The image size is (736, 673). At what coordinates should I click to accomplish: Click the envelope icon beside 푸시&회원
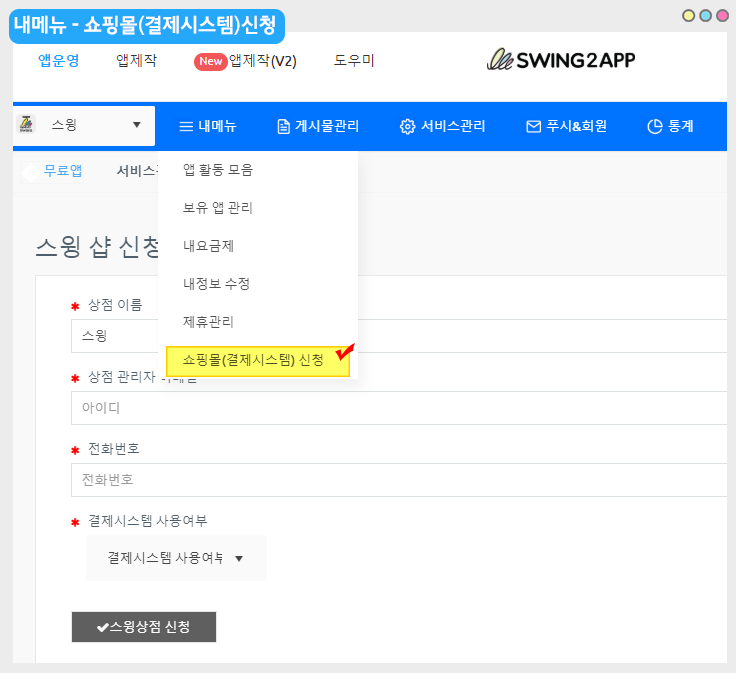coord(533,126)
